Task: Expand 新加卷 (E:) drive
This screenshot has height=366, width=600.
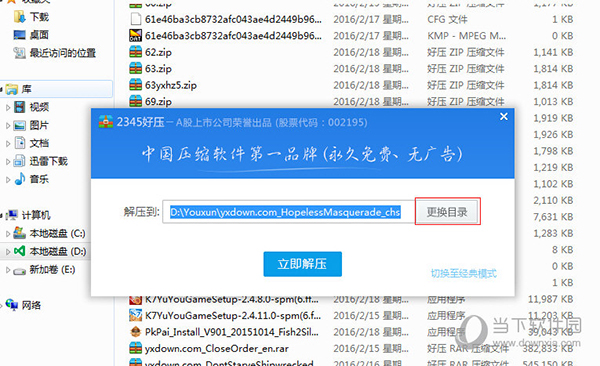Action: (8, 270)
